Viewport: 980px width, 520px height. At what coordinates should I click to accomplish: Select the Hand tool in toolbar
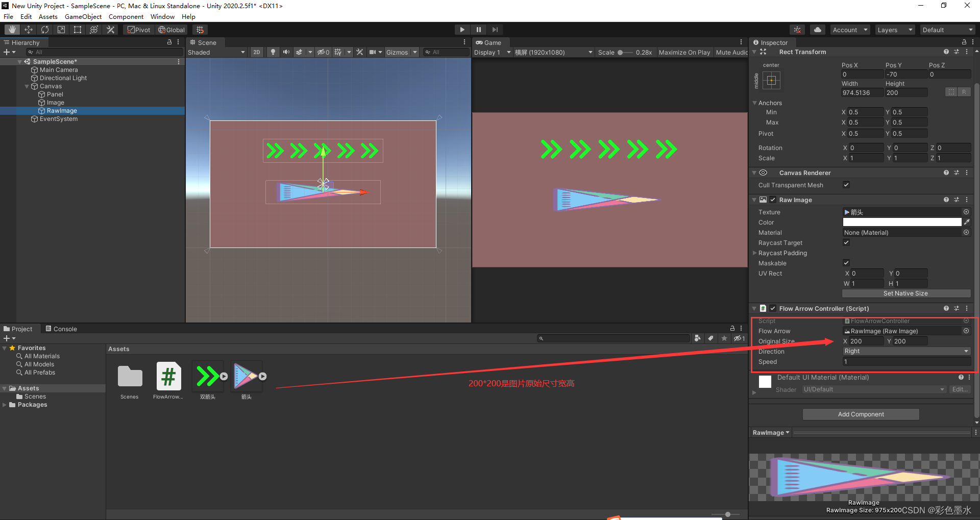point(12,30)
